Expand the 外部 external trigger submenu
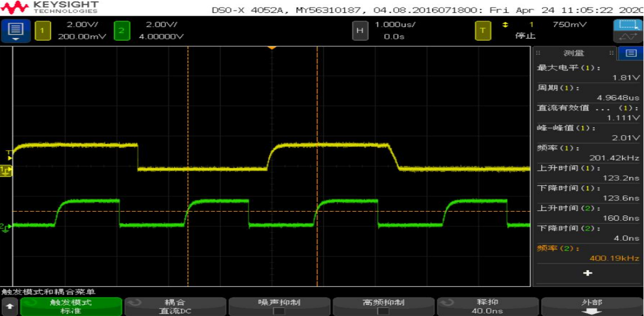 click(x=590, y=307)
